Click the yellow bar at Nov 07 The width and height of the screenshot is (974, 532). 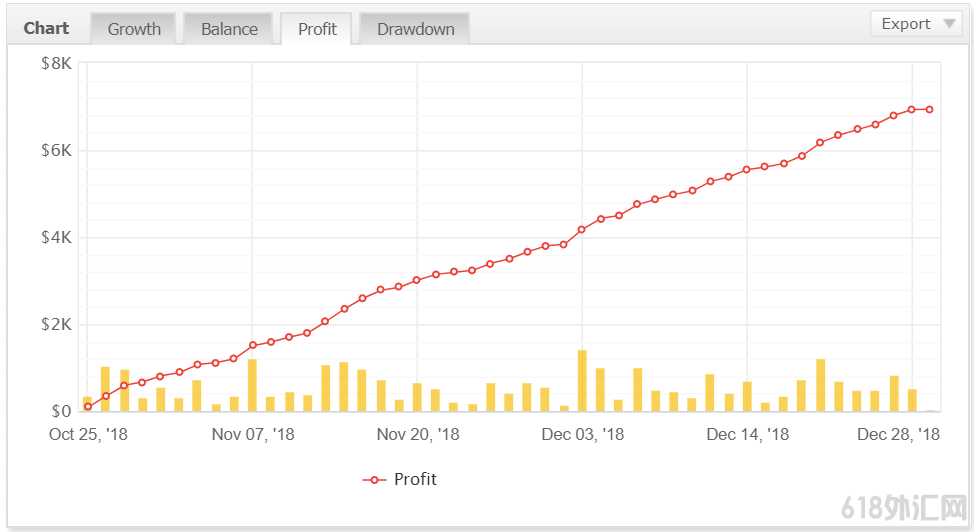click(253, 385)
